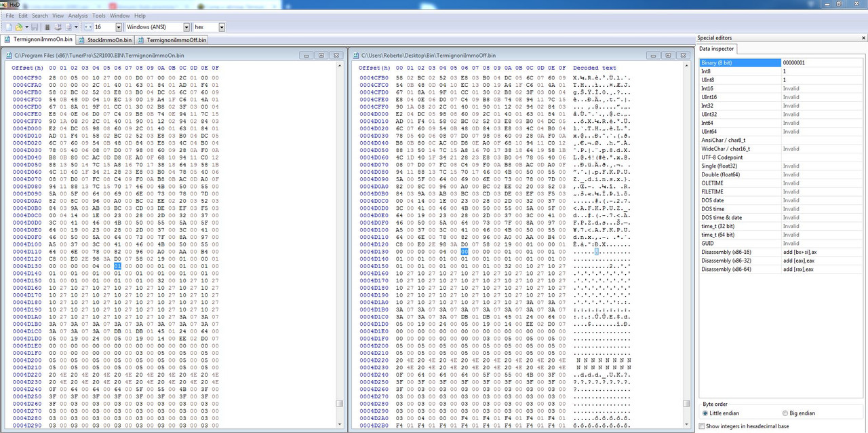The image size is (868, 433).
Task: Click file icon in TermignoniImmoOff.bin window title
Action: click(355, 55)
